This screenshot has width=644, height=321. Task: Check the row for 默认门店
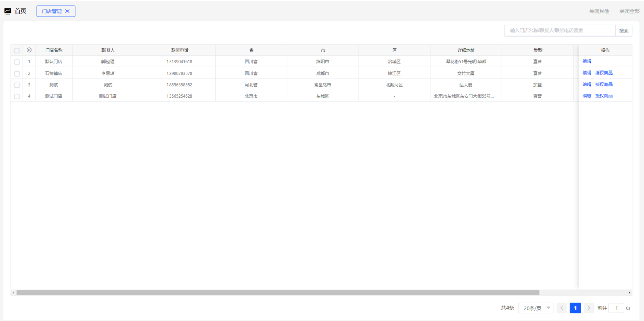17,62
